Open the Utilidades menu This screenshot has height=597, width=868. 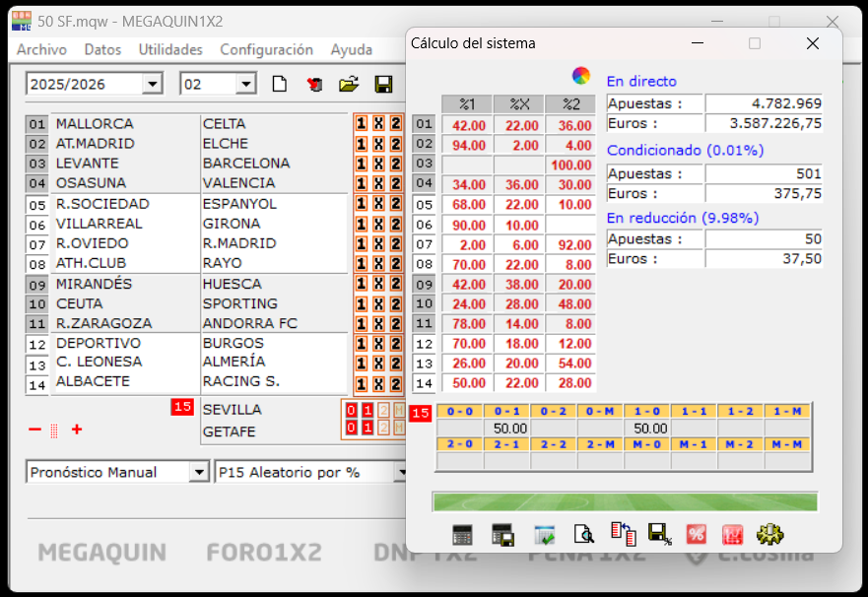(170, 50)
